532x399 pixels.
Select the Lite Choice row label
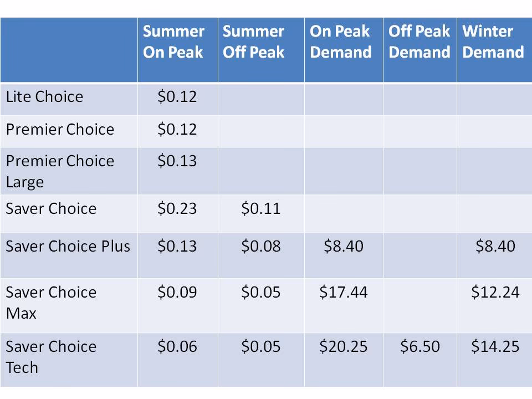[44, 96]
